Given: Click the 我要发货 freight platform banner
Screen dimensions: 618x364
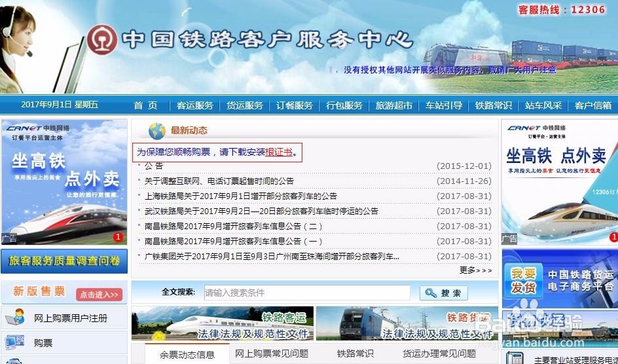Looking at the screenshot, I should [x=560, y=278].
